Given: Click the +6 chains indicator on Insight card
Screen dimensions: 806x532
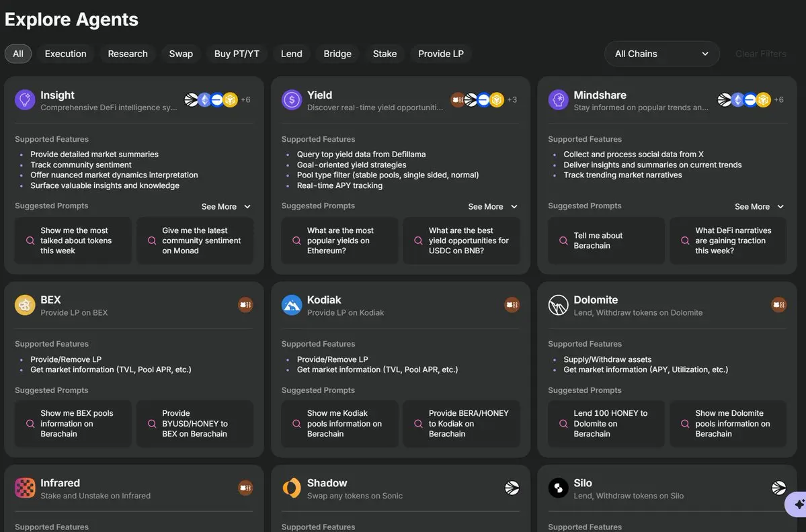Looking at the screenshot, I should click(246, 99).
